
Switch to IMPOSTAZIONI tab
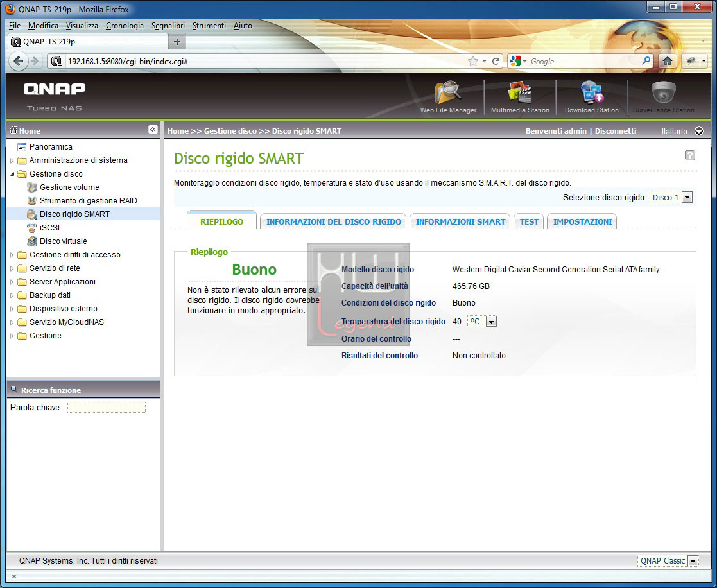[583, 221]
